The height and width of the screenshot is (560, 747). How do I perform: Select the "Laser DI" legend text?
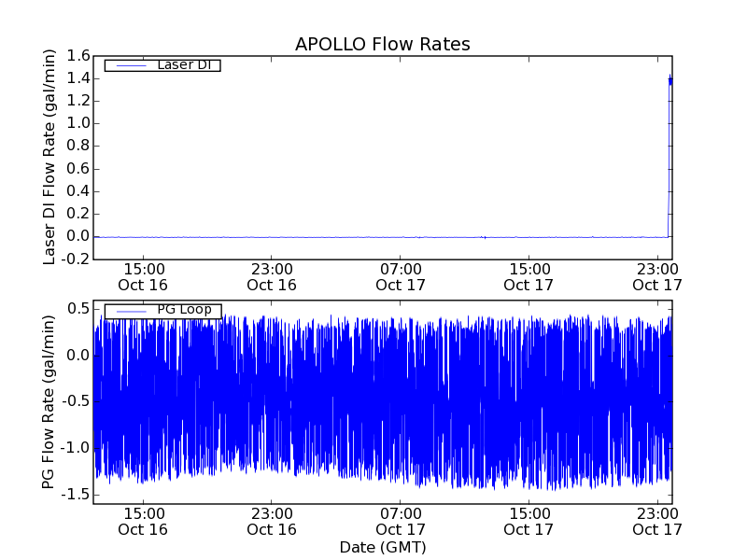click(x=183, y=64)
